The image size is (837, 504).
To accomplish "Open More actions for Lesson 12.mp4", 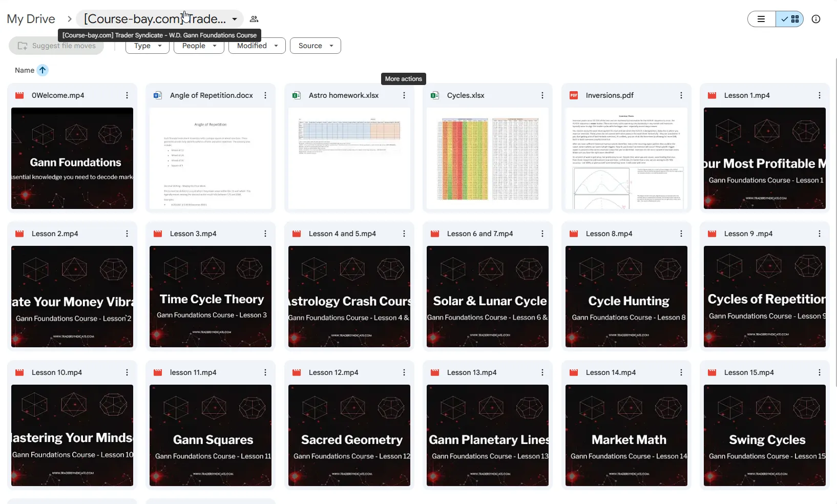I will (404, 372).
